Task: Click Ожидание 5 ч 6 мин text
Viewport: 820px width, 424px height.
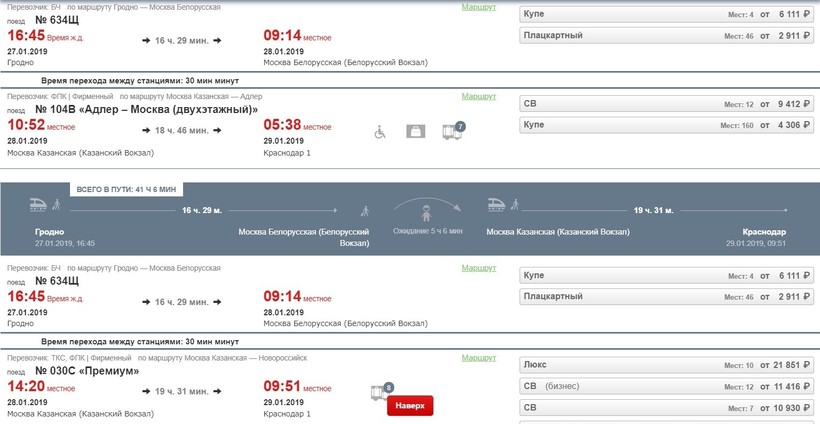Action: tap(428, 231)
